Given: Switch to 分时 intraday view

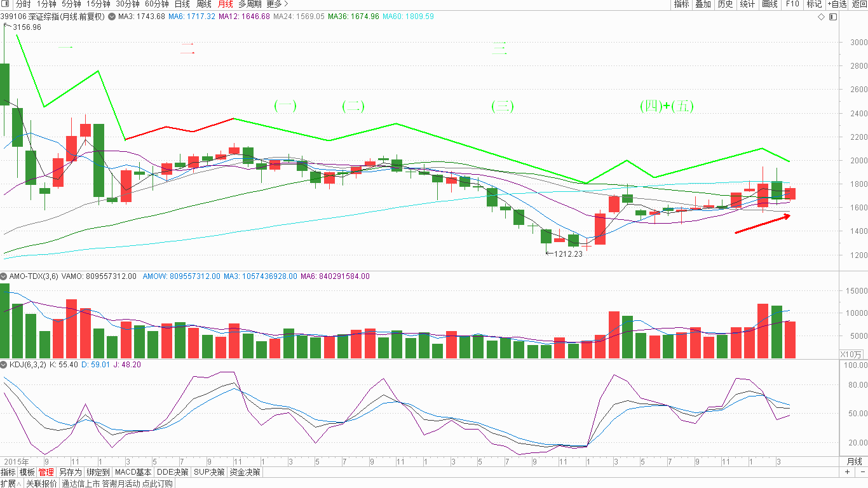Looking at the screenshot, I should (x=23, y=4).
